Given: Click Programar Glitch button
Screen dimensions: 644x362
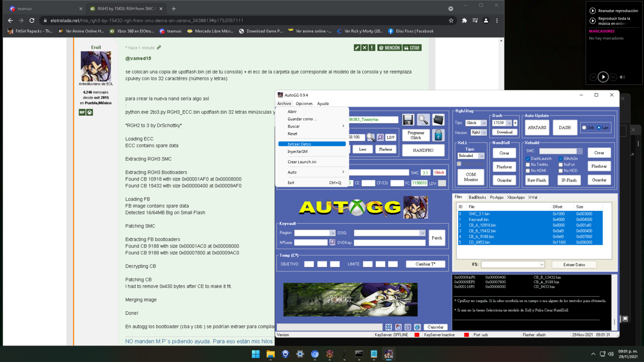Looking at the screenshot, I should (416, 135).
